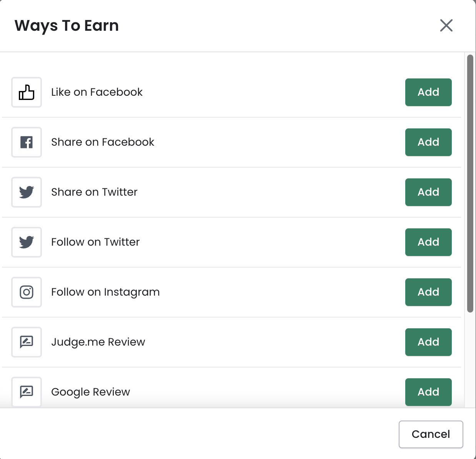The image size is (476, 459).
Task: Click the vertical scrollbar thumb
Action: point(470,184)
